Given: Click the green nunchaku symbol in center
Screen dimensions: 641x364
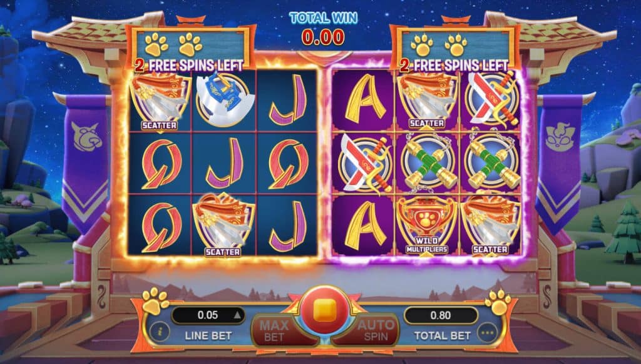Looking at the screenshot, I should point(426,163).
